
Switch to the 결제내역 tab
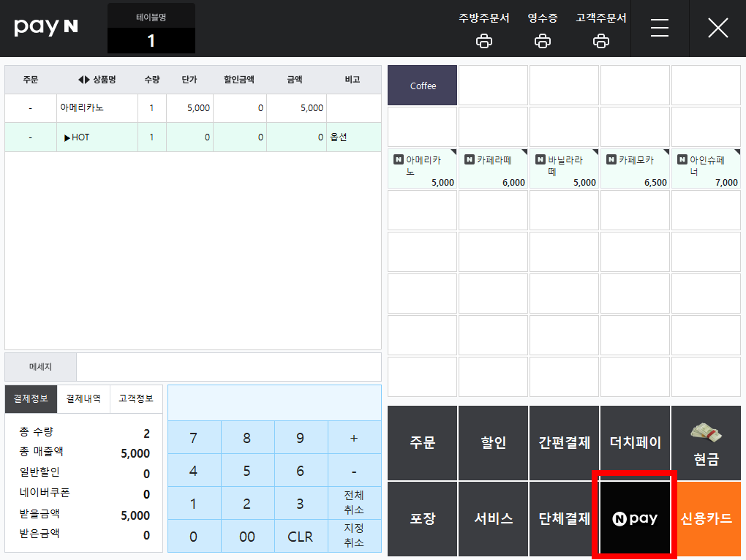coord(83,399)
